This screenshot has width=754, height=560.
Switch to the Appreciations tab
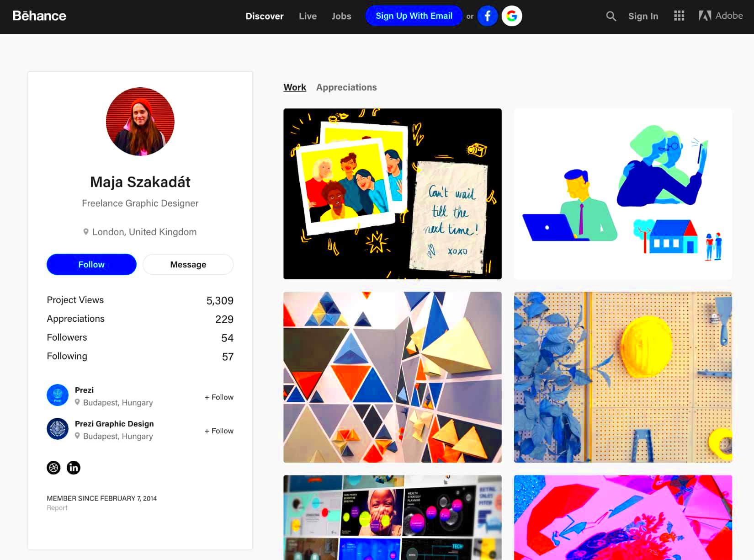[346, 87]
